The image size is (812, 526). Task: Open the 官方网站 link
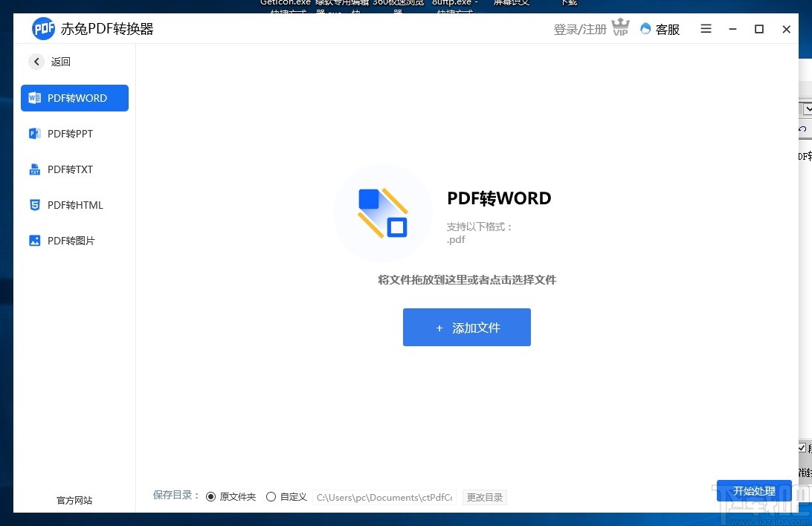coord(74,500)
